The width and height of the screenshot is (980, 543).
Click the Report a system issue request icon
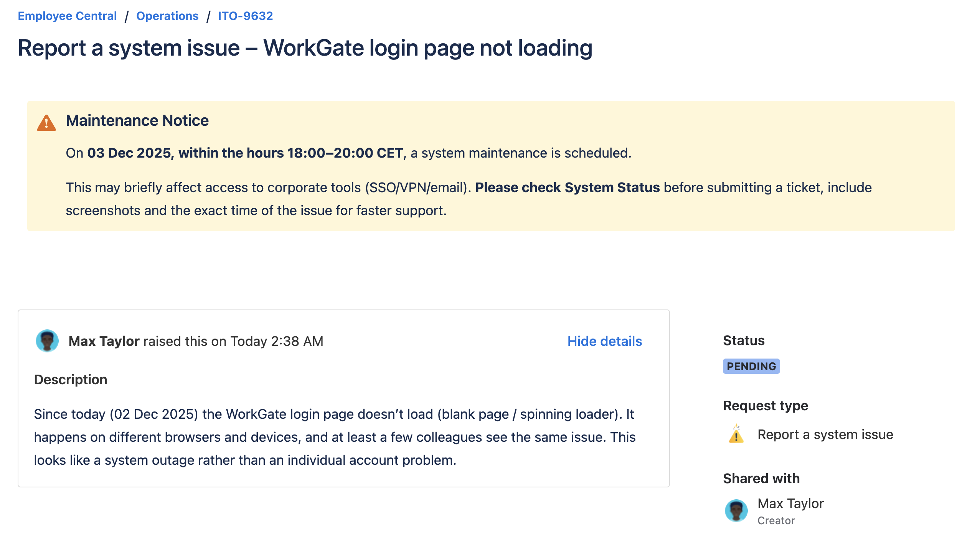[736, 434]
